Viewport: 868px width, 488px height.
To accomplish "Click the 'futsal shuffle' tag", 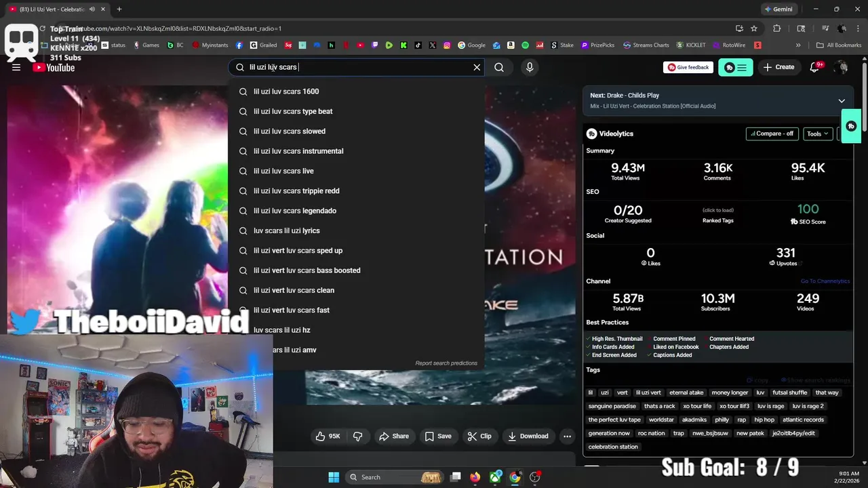I will [x=789, y=392].
